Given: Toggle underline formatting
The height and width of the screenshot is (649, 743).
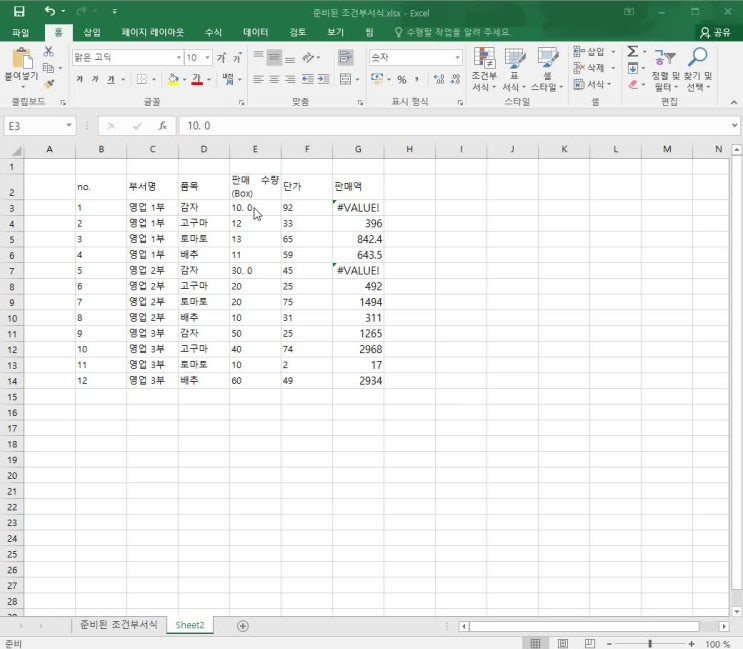Looking at the screenshot, I should click(x=111, y=79).
